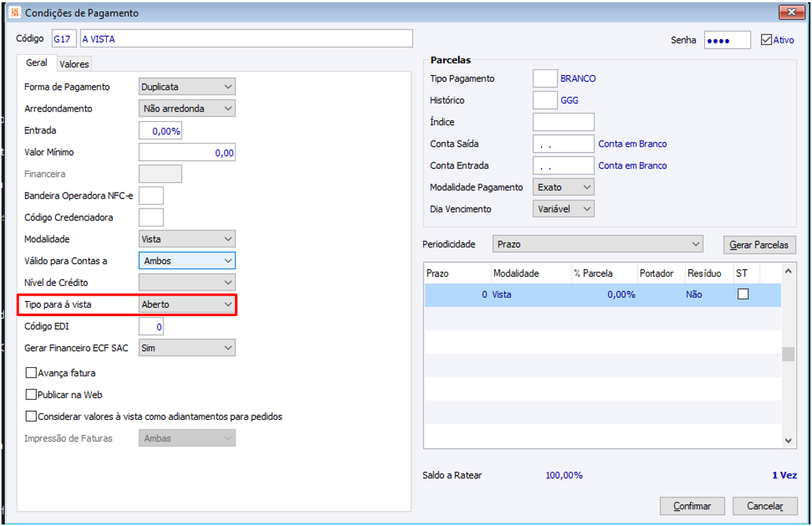The image size is (812, 526).
Task: Open the Periodicidade dropdown
Action: coord(598,244)
